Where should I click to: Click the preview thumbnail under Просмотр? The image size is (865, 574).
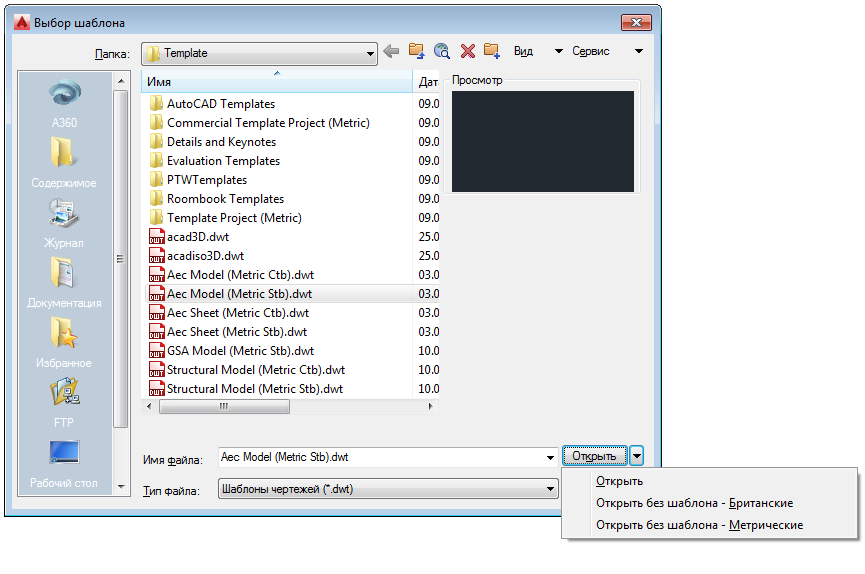(543, 142)
